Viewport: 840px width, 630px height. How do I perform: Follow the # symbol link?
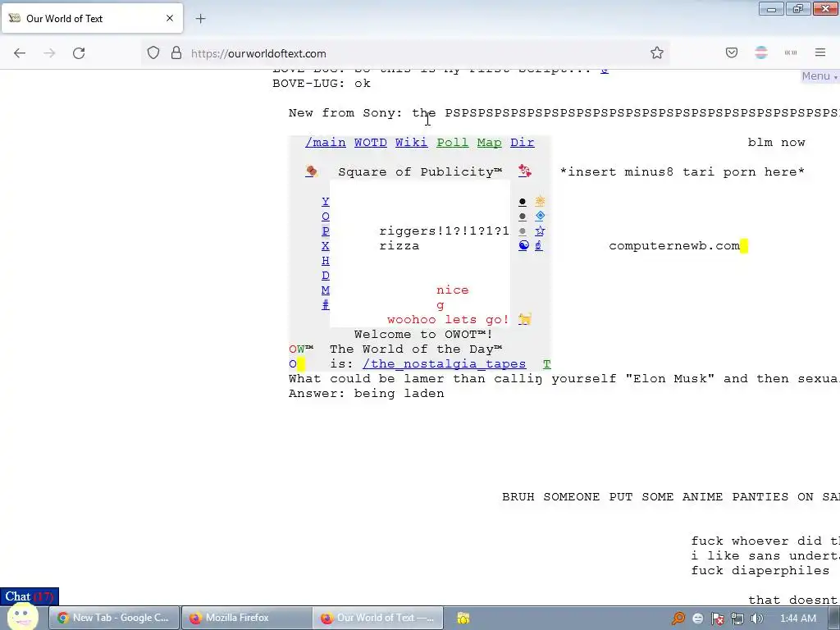click(x=325, y=305)
